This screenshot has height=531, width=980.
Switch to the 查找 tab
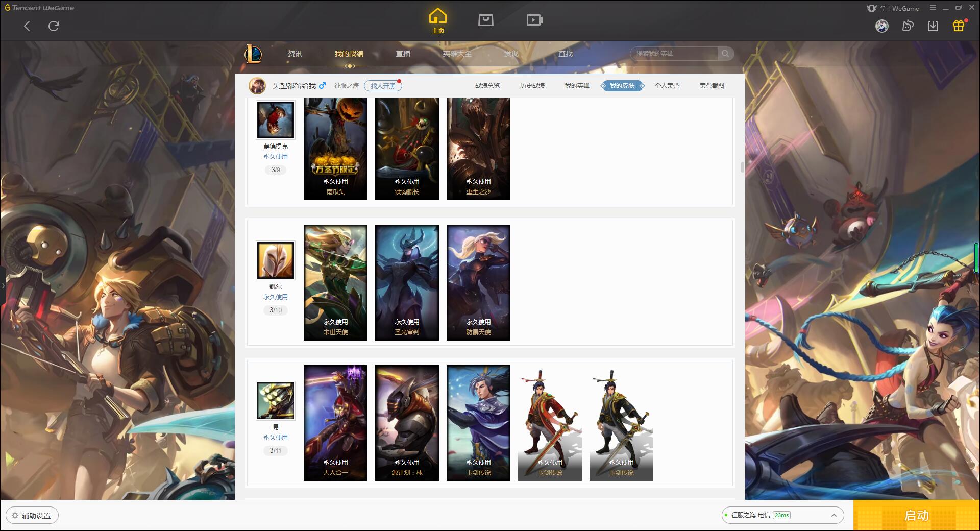[x=565, y=54]
